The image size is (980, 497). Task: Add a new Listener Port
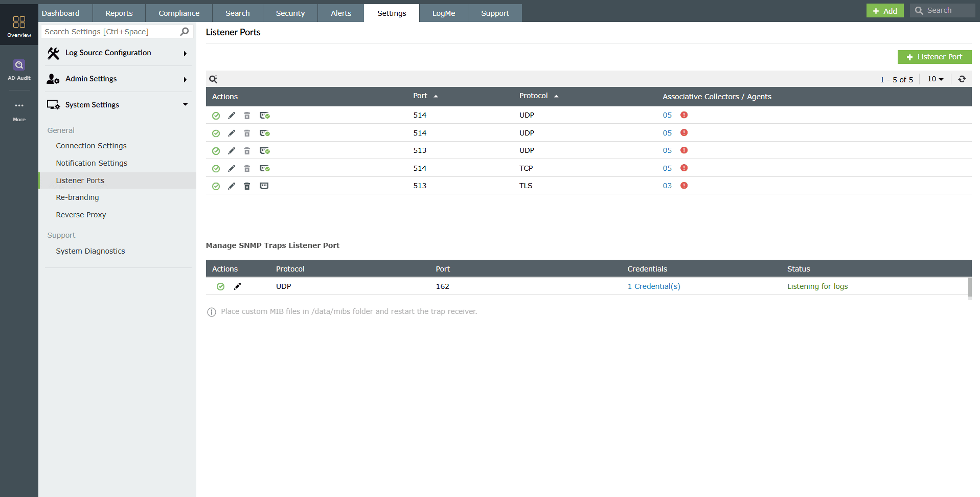pos(934,57)
